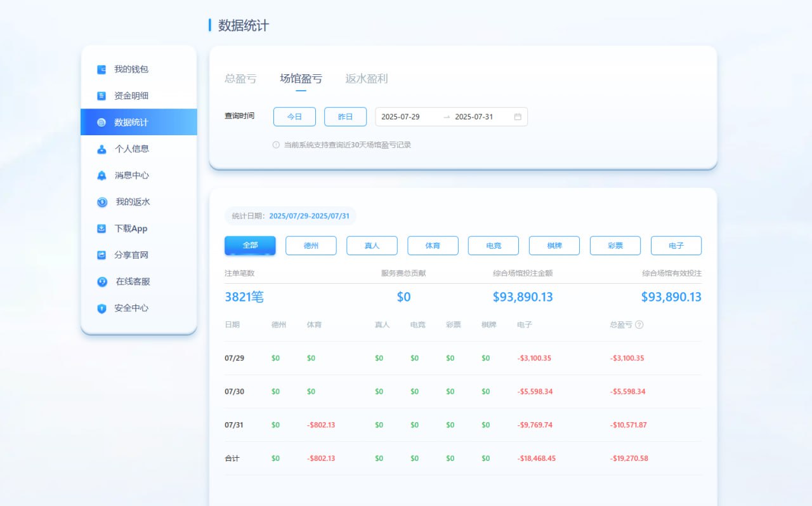Filter results by 电子 venue
Image resolution: width=812 pixels, height=506 pixels.
676,246
